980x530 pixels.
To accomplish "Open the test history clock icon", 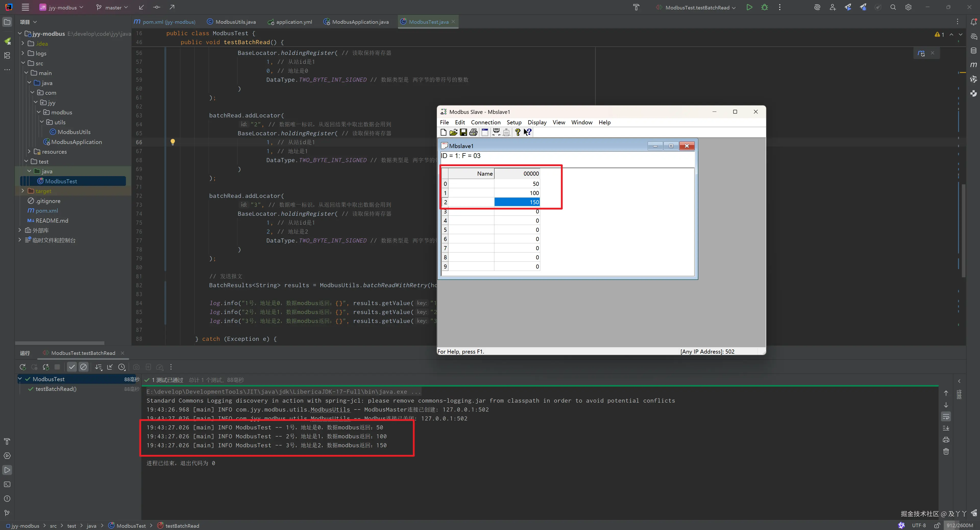I will [x=122, y=367].
